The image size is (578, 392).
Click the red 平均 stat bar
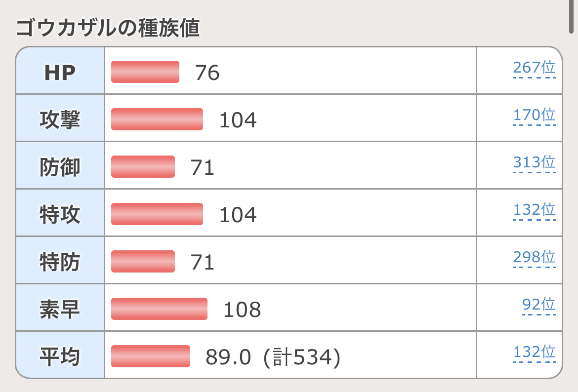coord(151,356)
